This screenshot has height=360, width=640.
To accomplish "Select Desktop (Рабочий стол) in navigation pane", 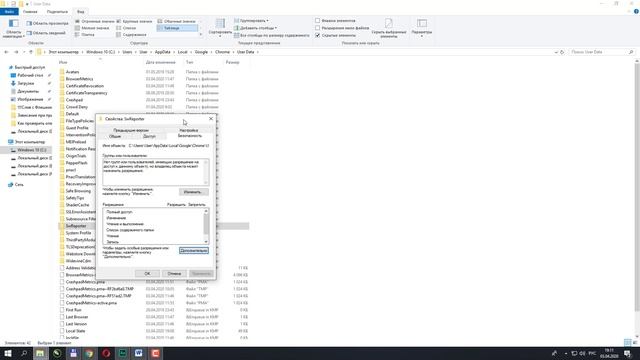I will [x=30, y=76].
